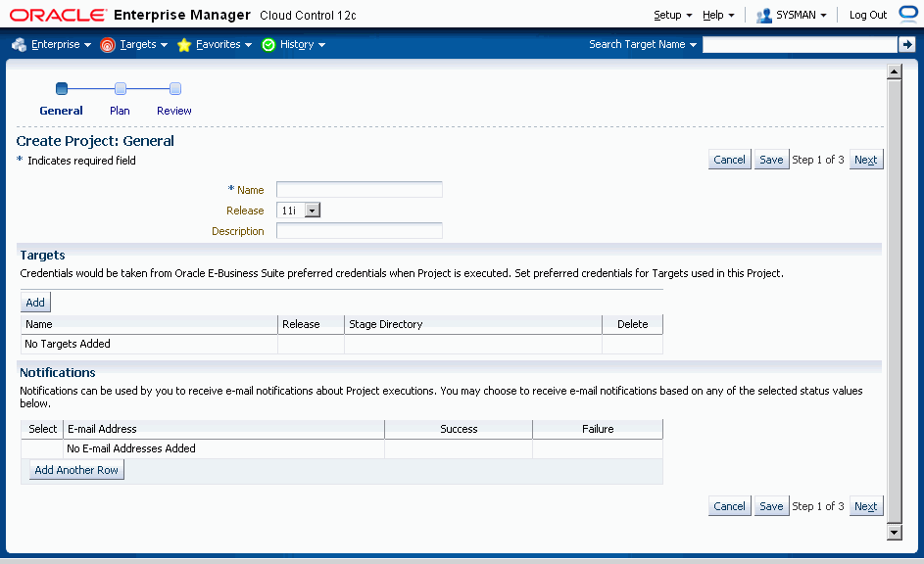This screenshot has width=924, height=564.
Task: Focus the Name input field
Action: (x=360, y=190)
